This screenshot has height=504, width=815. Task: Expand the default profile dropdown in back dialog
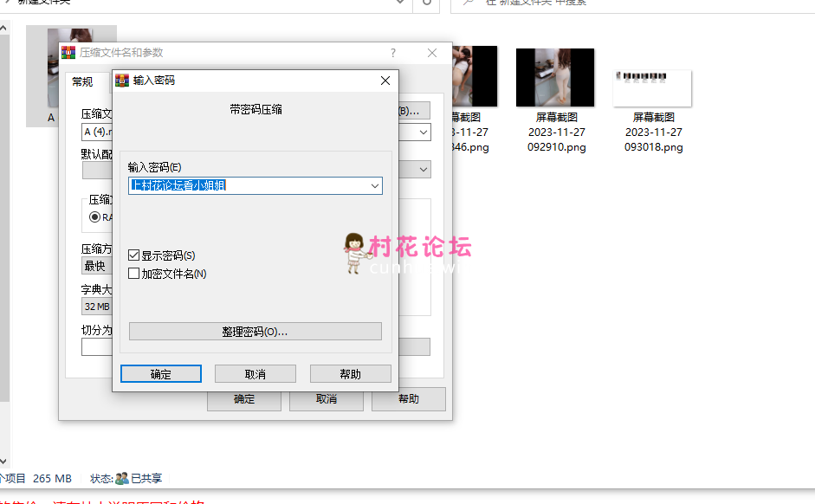(x=424, y=170)
